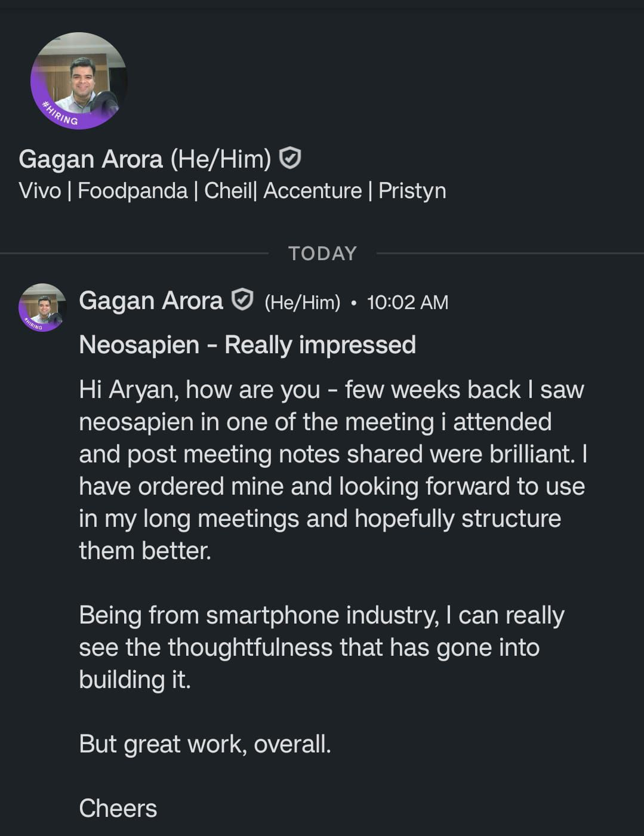
Task: Click the #HIRING badge on large photo
Action: 61,114
